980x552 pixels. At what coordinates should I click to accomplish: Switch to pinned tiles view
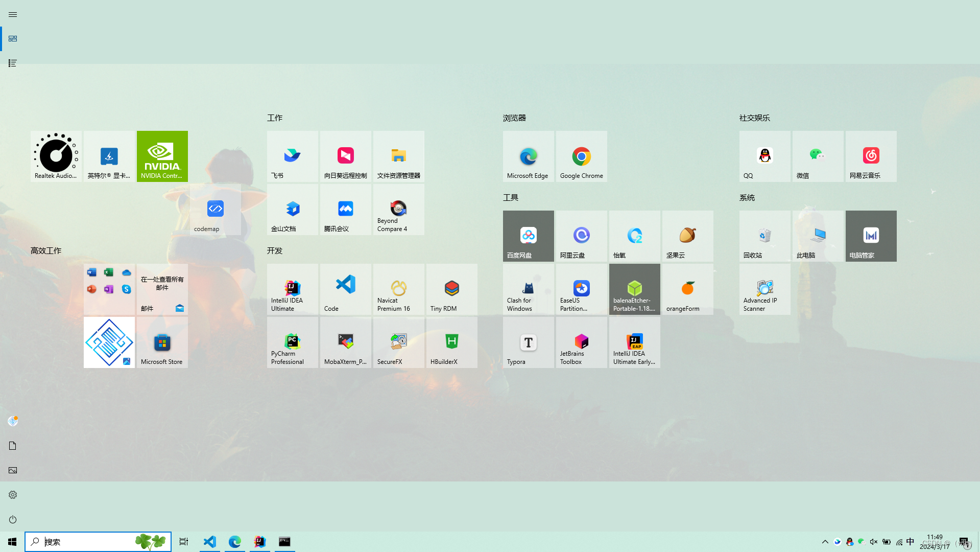click(13, 39)
